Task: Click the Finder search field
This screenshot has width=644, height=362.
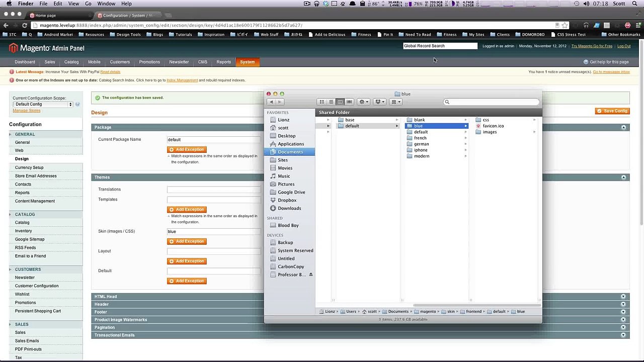Action: 491,102
